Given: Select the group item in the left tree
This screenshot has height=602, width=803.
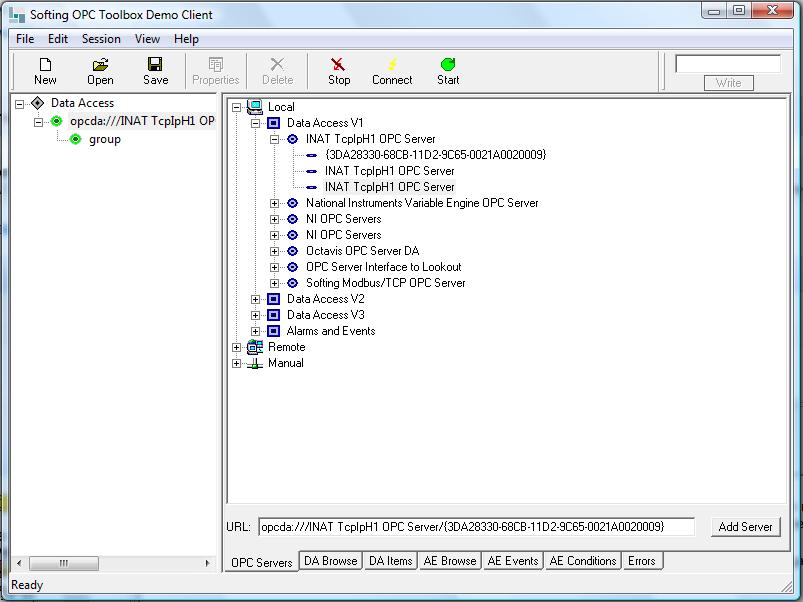Looking at the screenshot, I should click(104, 139).
